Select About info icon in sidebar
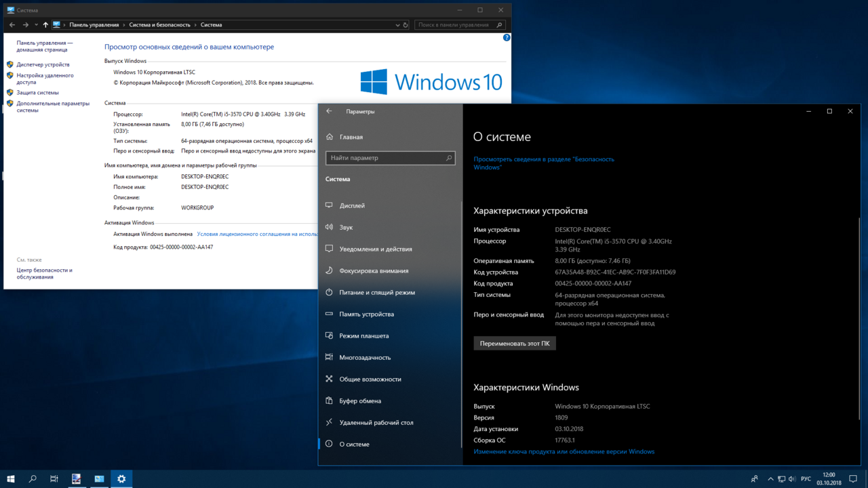 (x=329, y=444)
